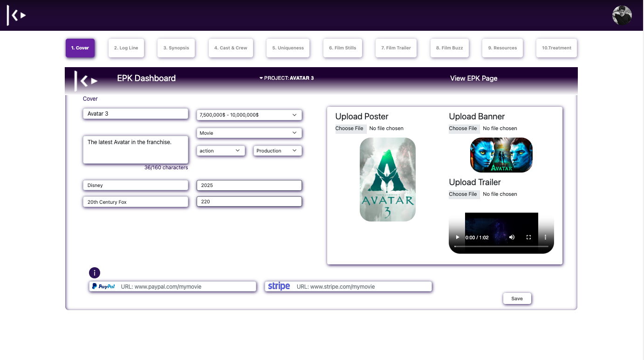Click the EPK Dashboard title
The height and width of the screenshot is (360, 644).
146,78
